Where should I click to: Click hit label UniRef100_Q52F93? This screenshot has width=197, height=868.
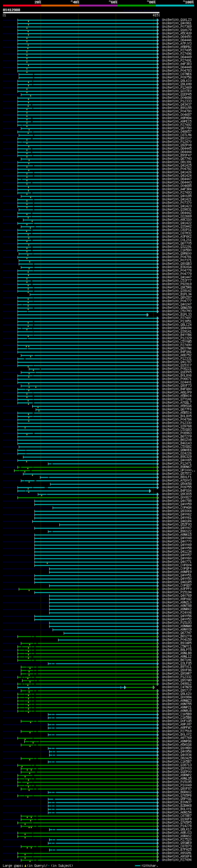point(177,525)
